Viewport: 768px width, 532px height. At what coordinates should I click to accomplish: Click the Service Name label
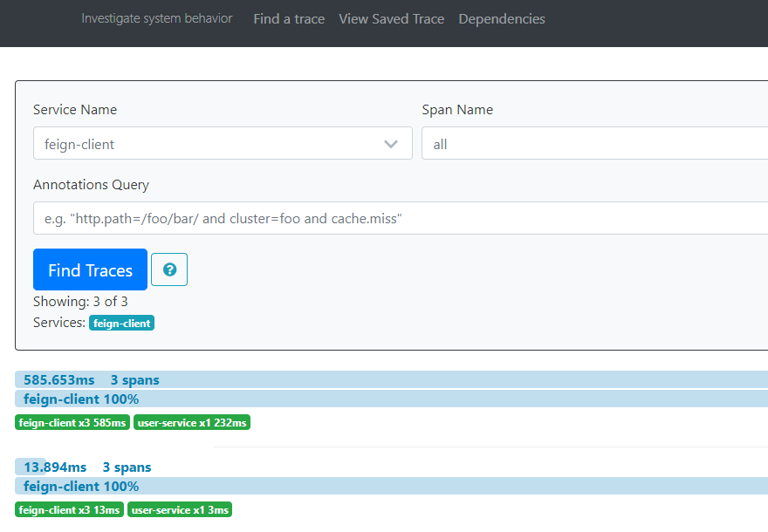tap(75, 110)
